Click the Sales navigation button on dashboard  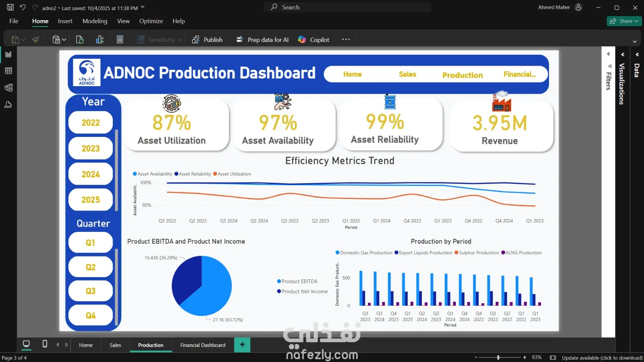point(407,74)
